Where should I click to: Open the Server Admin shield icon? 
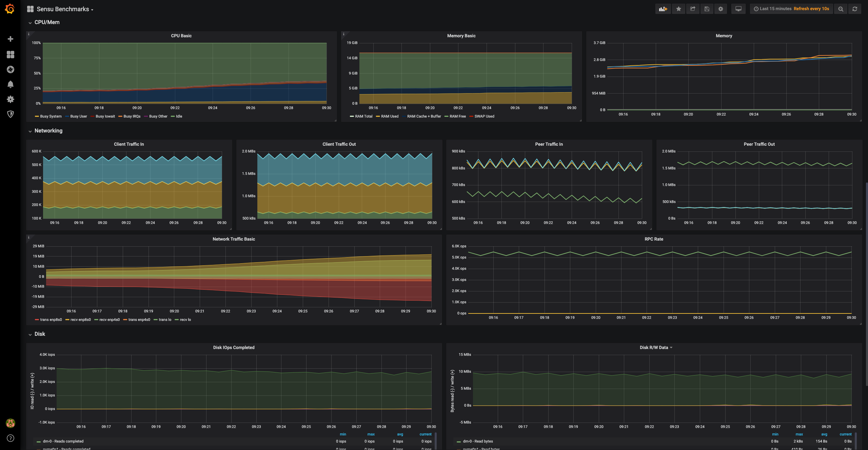coord(11,114)
